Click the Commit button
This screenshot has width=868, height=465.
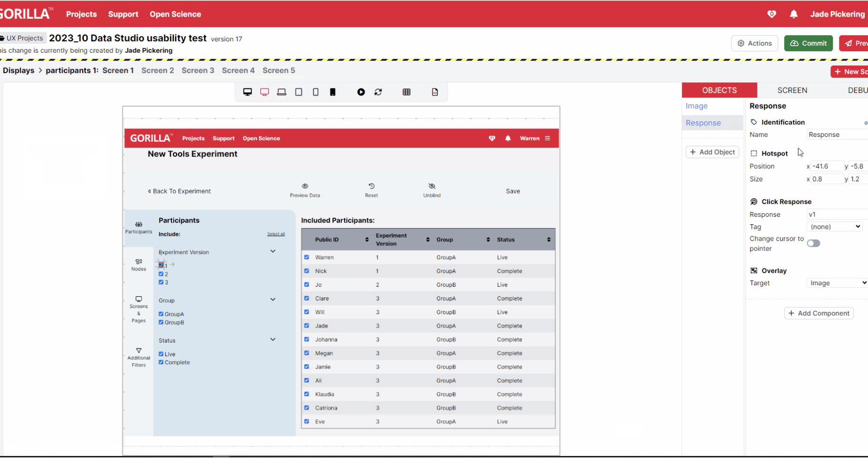[x=808, y=43]
